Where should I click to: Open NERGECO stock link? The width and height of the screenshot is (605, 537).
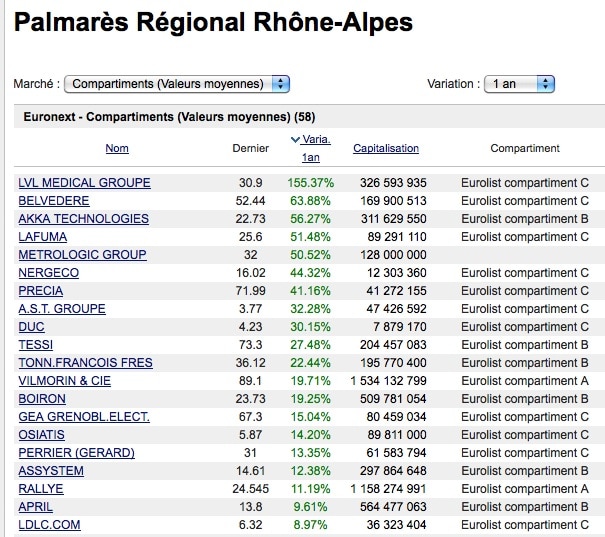tap(49, 273)
